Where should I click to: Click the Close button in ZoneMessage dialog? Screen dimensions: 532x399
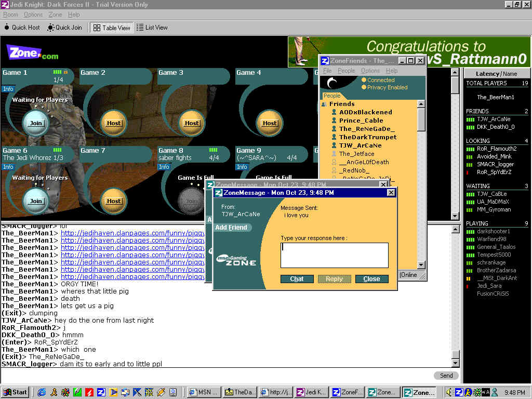371,279
